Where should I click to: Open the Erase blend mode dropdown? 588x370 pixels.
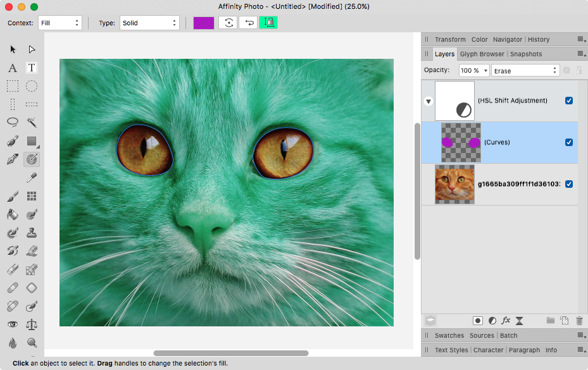(x=526, y=71)
